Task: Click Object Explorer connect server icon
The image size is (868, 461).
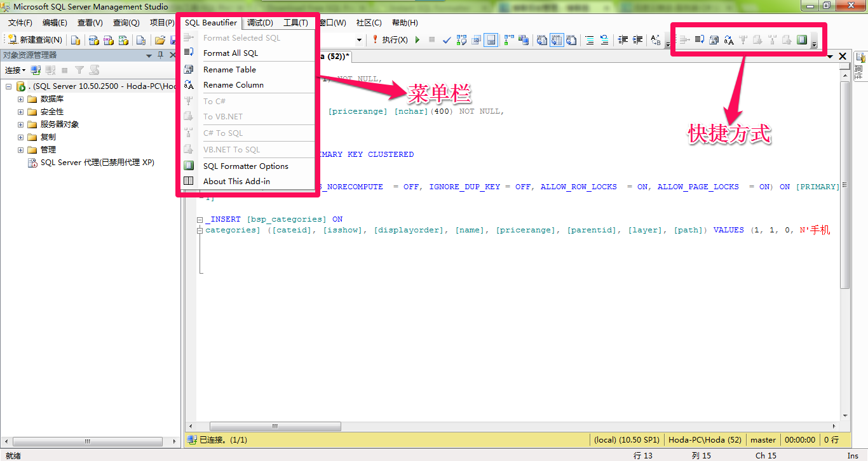Action: pos(36,70)
